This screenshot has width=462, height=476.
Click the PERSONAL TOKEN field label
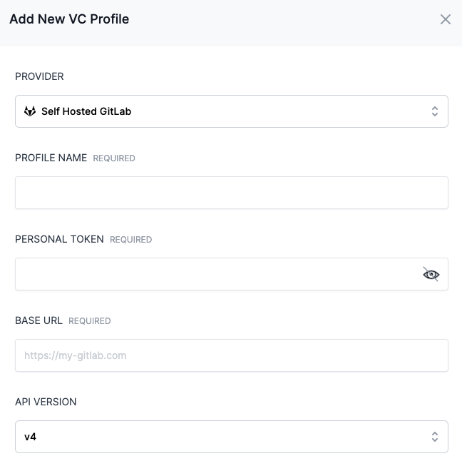click(59, 239)
